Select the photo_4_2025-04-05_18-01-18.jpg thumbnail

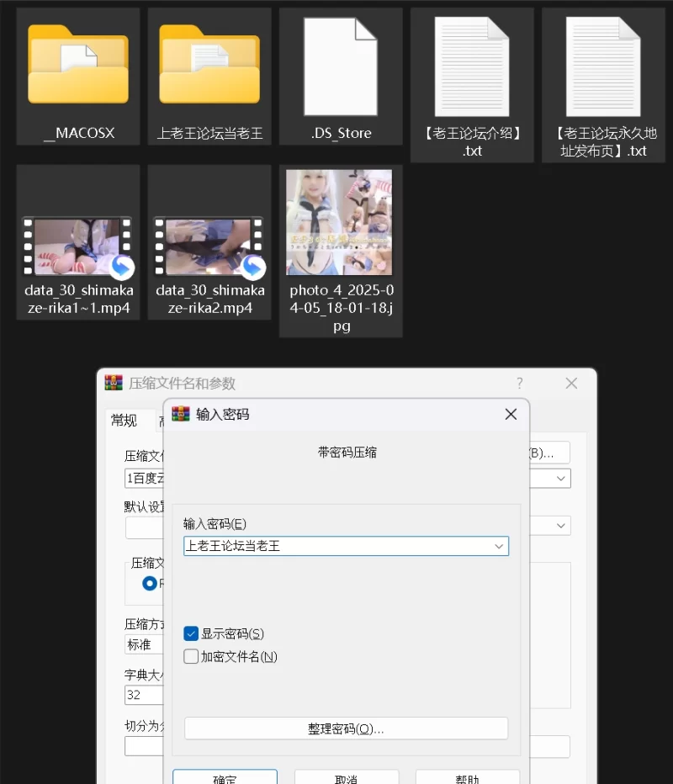(x=339, y=222)
